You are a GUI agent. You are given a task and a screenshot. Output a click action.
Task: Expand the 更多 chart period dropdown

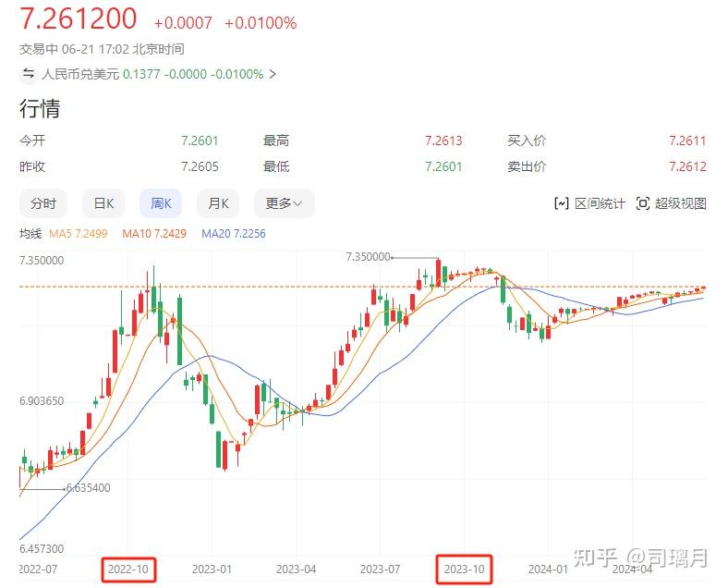click(285, 203)
